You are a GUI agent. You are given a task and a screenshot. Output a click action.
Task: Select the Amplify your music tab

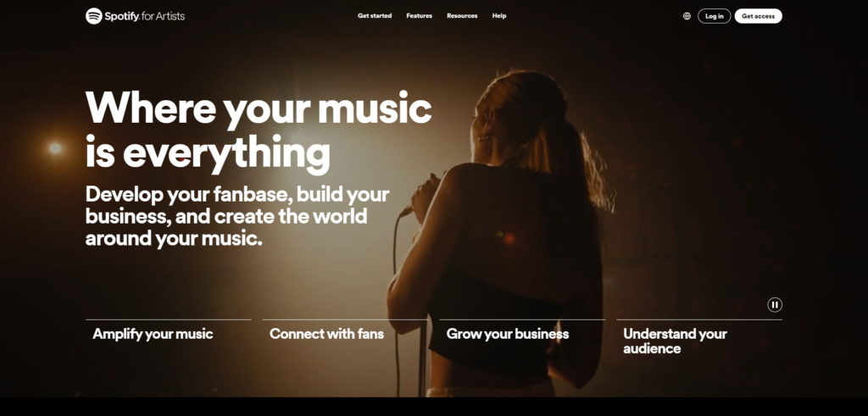[153, 334]
